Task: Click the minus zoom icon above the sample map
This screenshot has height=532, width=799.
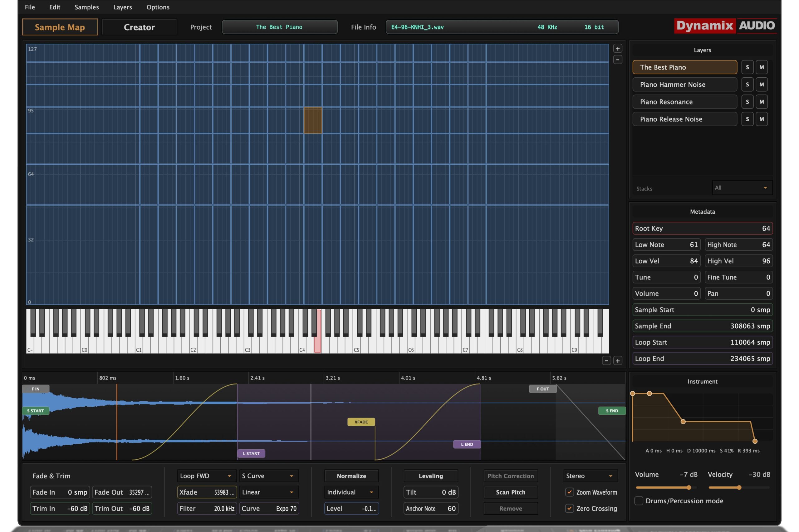Action: click(x=617, y=60)
